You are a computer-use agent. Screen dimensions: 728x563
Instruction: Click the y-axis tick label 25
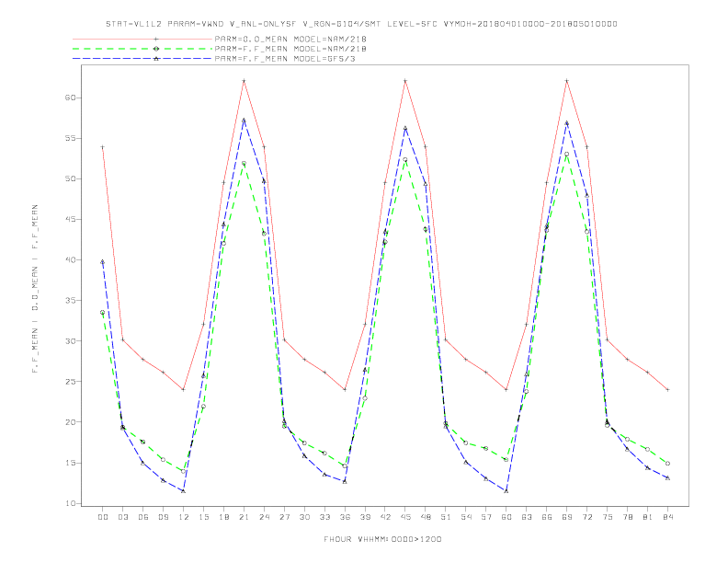click(70, 382)
